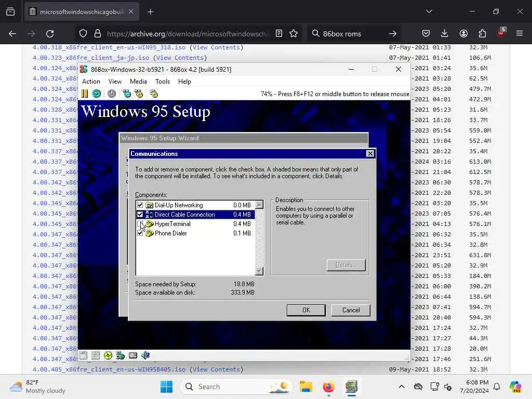The height and width of the screenshot is (399, 532).
Task: Open the Action menu in 86Box
Action: pyautogui.click(x=91, y=82)
